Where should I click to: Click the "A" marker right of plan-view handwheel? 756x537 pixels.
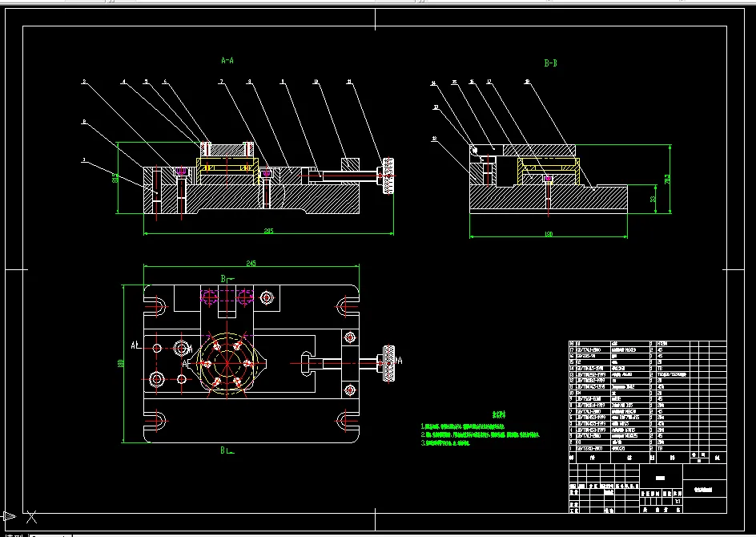coord(399,361)
